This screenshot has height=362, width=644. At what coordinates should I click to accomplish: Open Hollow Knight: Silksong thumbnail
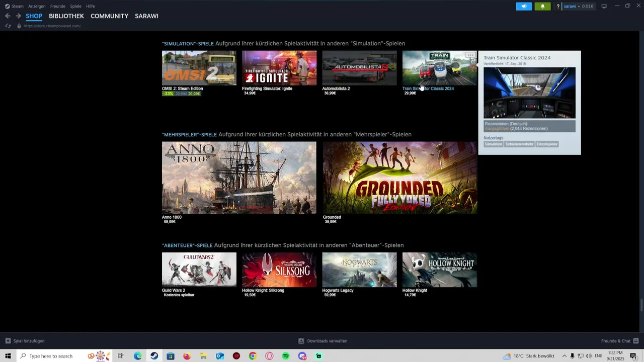[x=279, y=269]
